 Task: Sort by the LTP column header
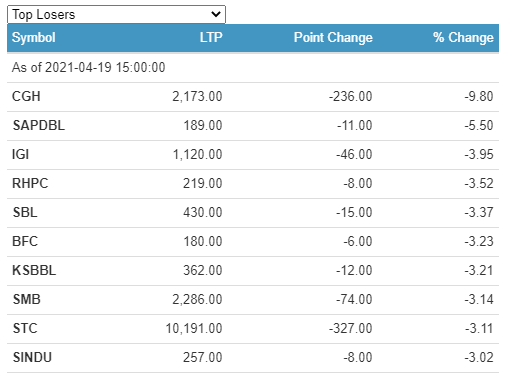coord(211,37)
